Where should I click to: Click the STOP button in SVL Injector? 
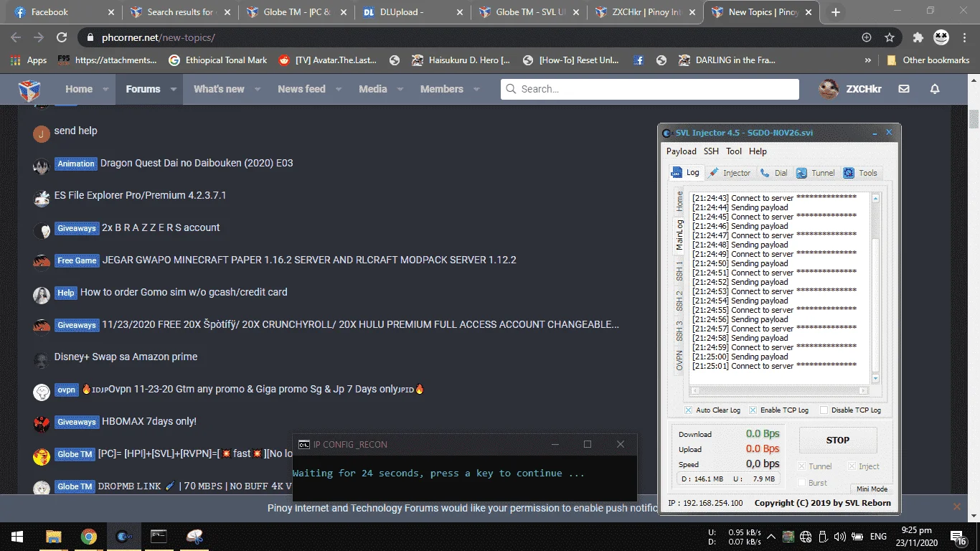(x=837, y=441)
